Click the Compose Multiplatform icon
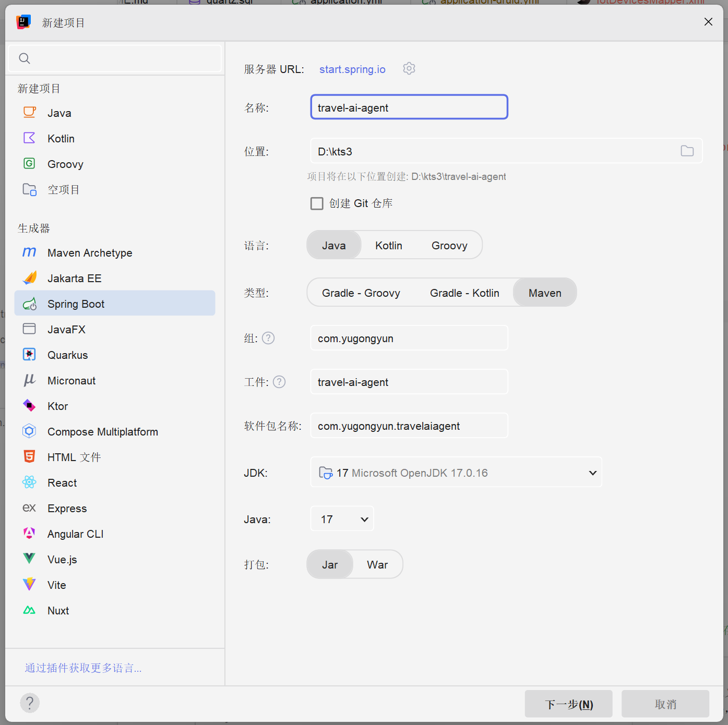The width and height of the screenshot is (728, 725). point(30,431)
